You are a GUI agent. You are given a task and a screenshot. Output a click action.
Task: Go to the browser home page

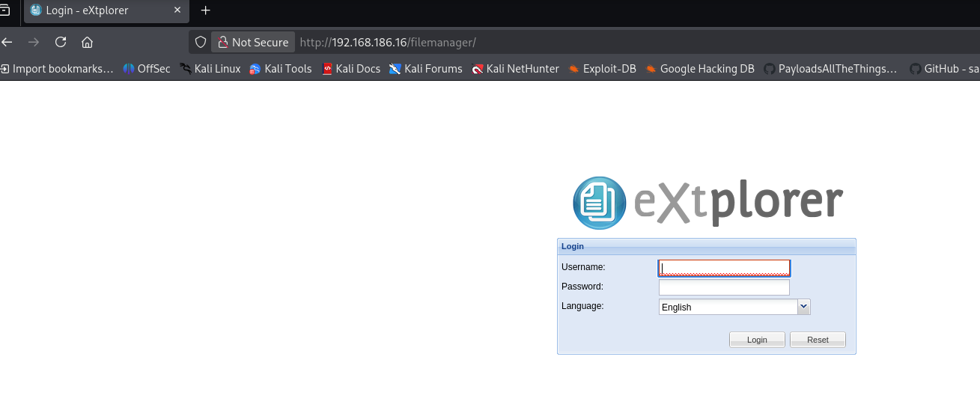pos(87,42)
